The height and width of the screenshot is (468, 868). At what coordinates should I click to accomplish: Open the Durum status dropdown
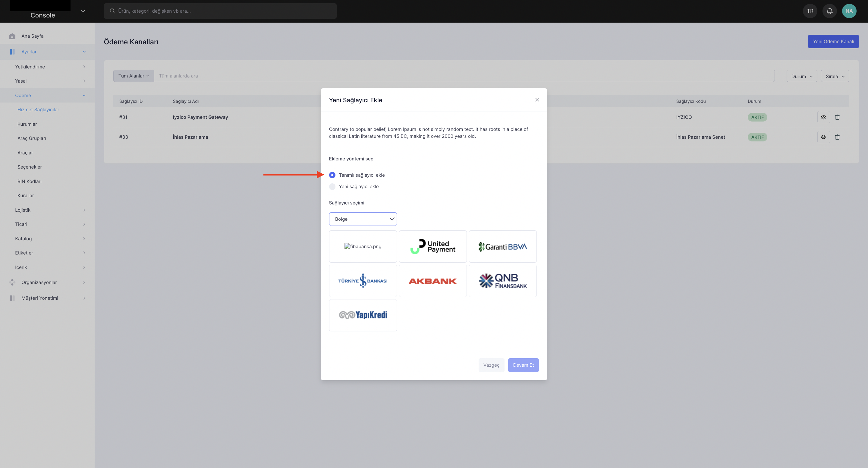point(802,76)
